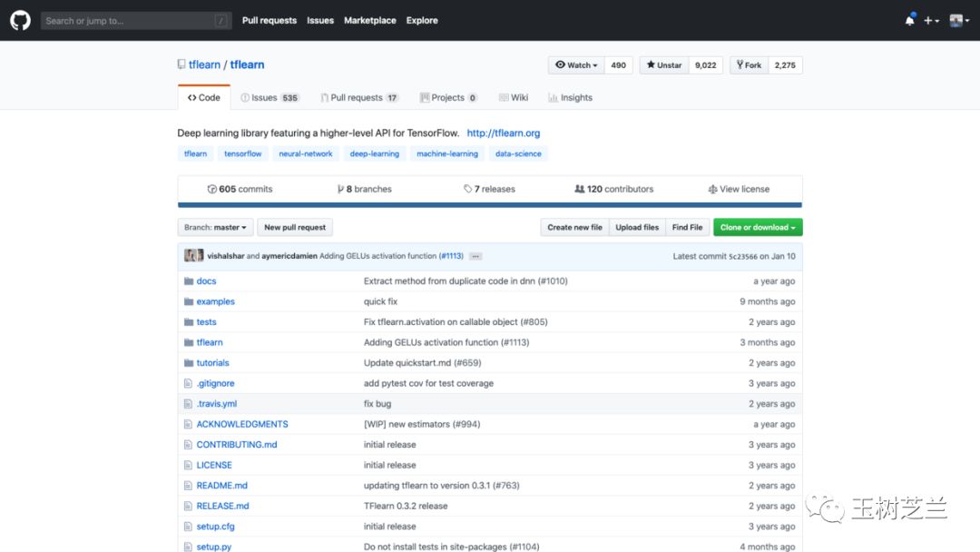Screen dimensions: 980x552
Task: Expand the Branch: master dropdown
Action: (215, 228)
